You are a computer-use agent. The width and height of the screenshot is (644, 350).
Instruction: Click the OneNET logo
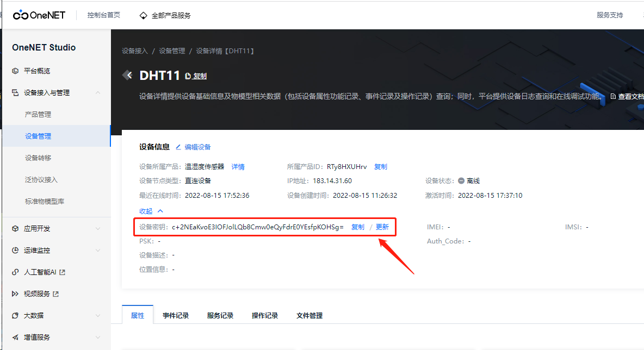(39, 15)
